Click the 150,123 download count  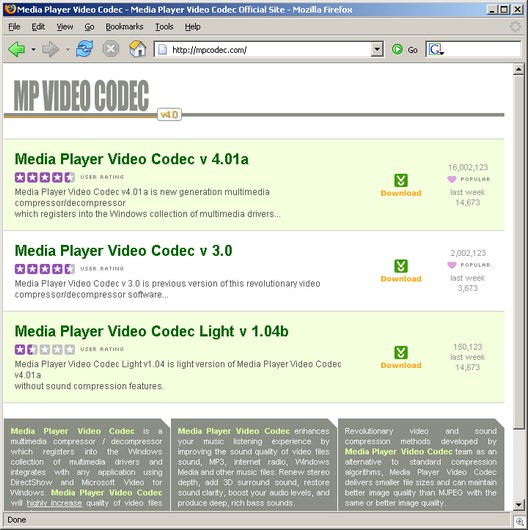pos(467,347)
